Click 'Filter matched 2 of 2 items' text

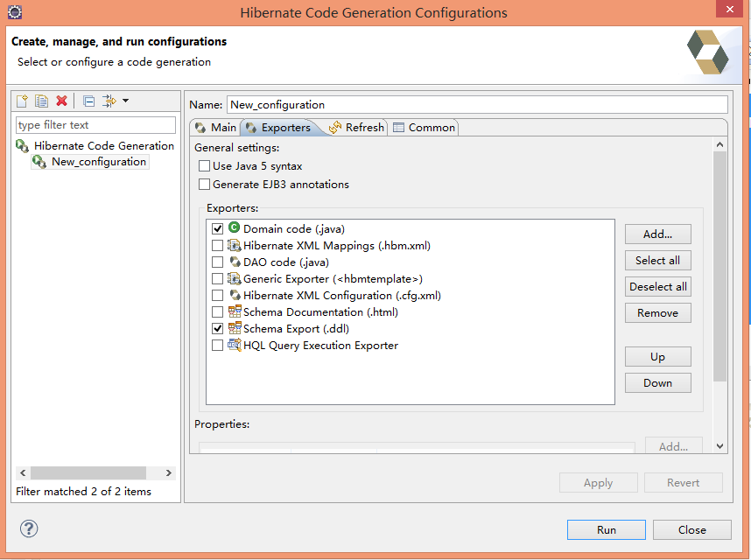point(83,492)
